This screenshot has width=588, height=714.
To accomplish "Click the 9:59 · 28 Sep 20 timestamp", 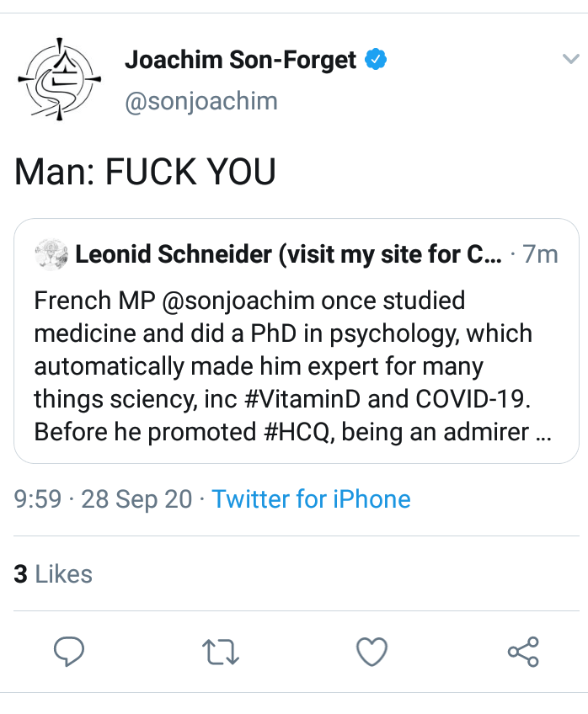I will (x=104, y=499).
